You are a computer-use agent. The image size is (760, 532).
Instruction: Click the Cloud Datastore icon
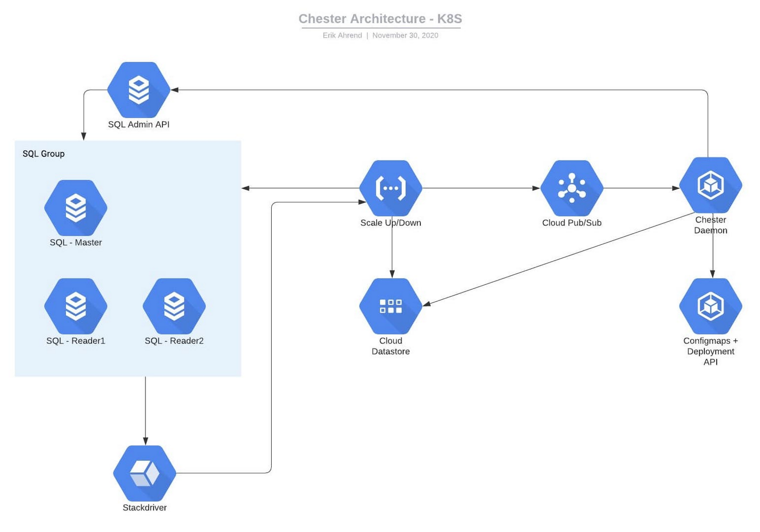point(390,306)
